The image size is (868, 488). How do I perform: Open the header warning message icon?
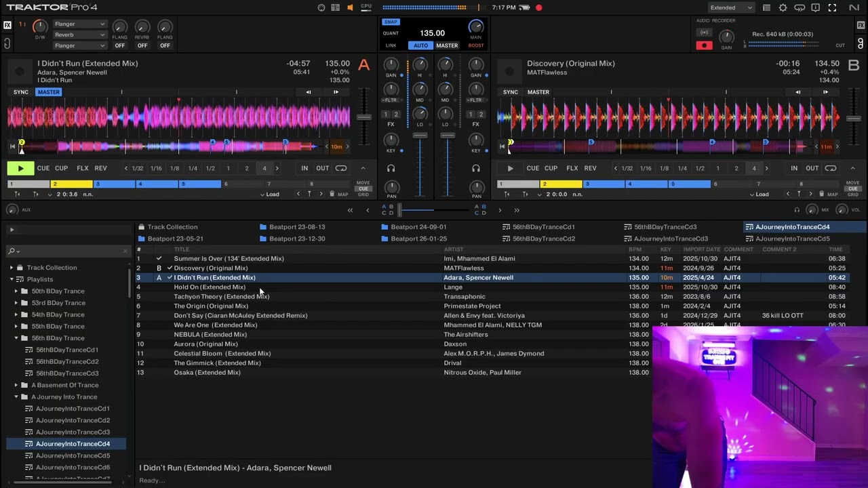click(815, 7)
